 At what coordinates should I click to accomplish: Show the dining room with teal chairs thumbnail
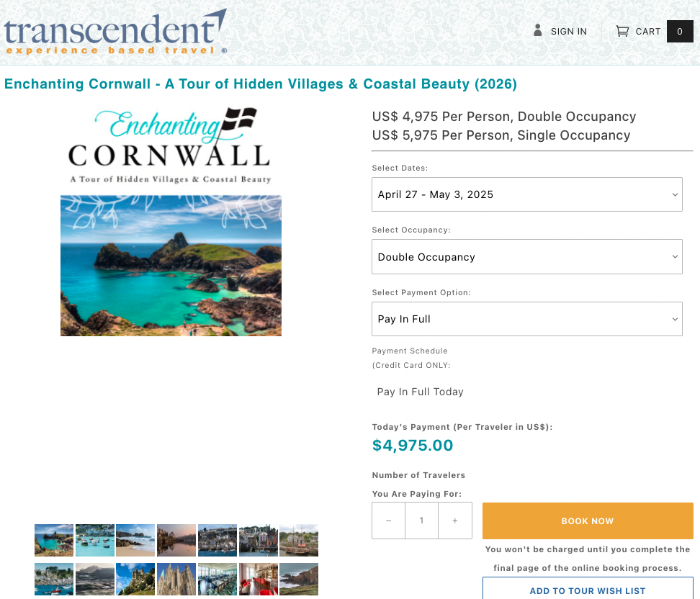(217, 579)
